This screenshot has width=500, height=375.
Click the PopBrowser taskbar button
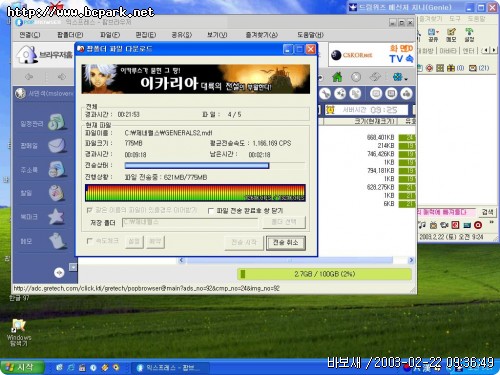(169, 368)
